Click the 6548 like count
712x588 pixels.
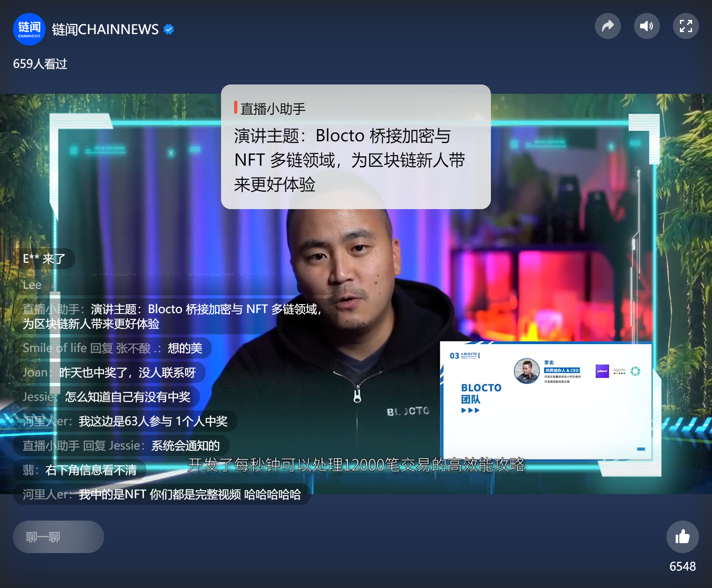(682, 566)
